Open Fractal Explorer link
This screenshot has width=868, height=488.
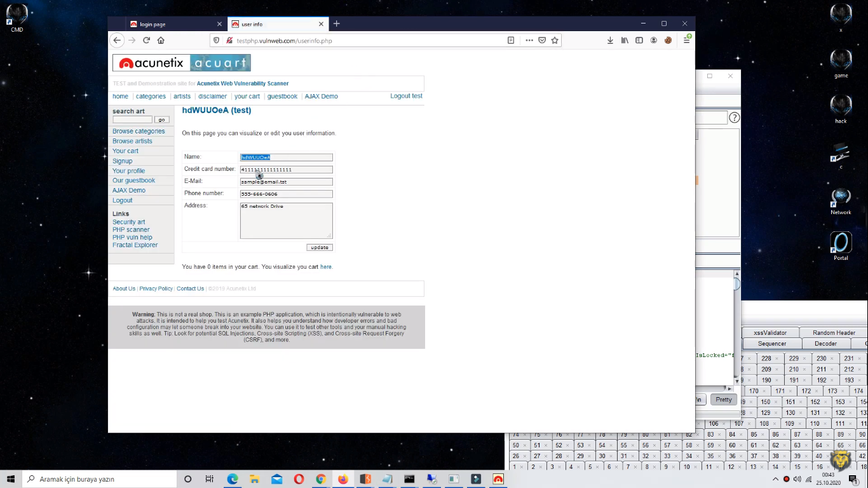pos(135,245)
